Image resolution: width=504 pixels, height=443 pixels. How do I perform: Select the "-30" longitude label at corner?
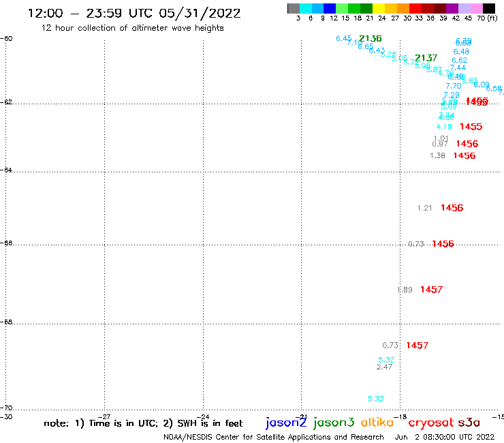tap(6, 417)
